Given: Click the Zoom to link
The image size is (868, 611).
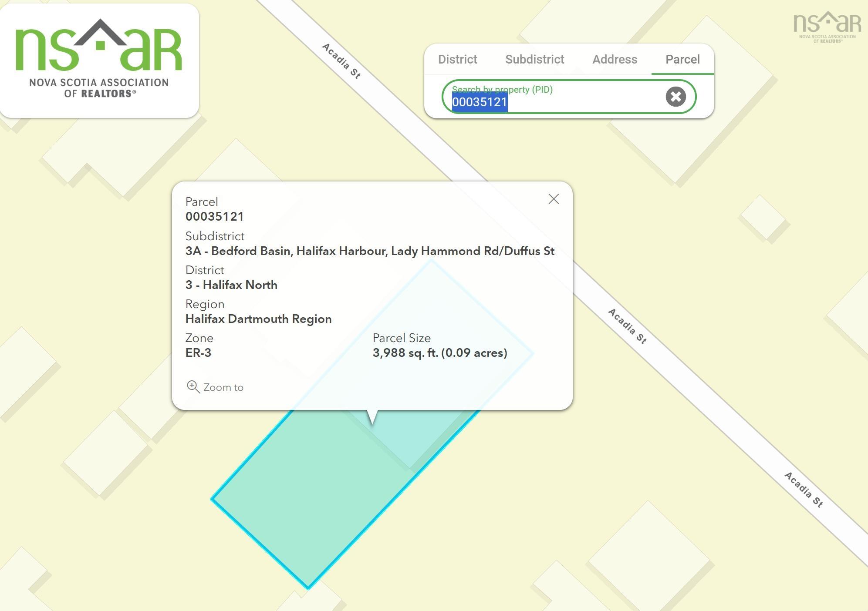Looking at the screenshot, I should pos(215,387).
